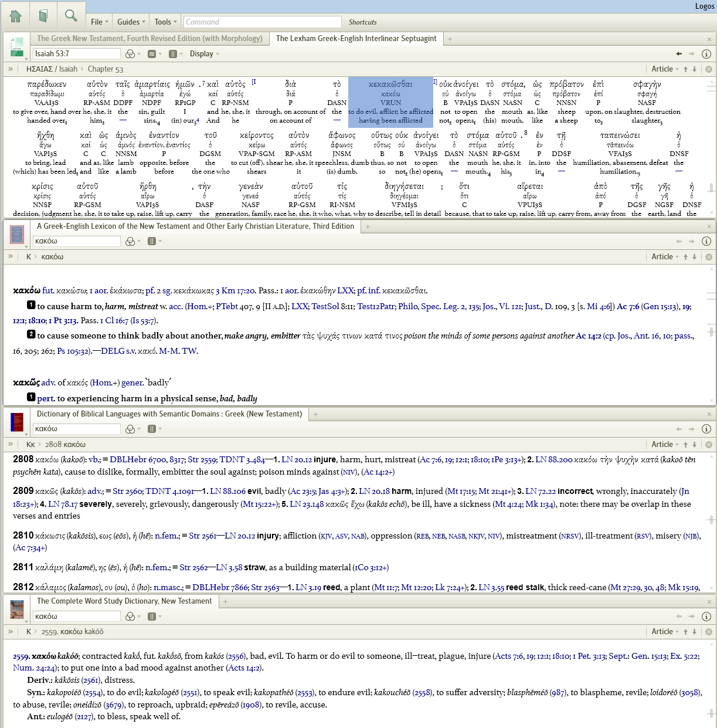The image size is (717, 728).
Task: Open the Library book icon
Action: (43, 16)
